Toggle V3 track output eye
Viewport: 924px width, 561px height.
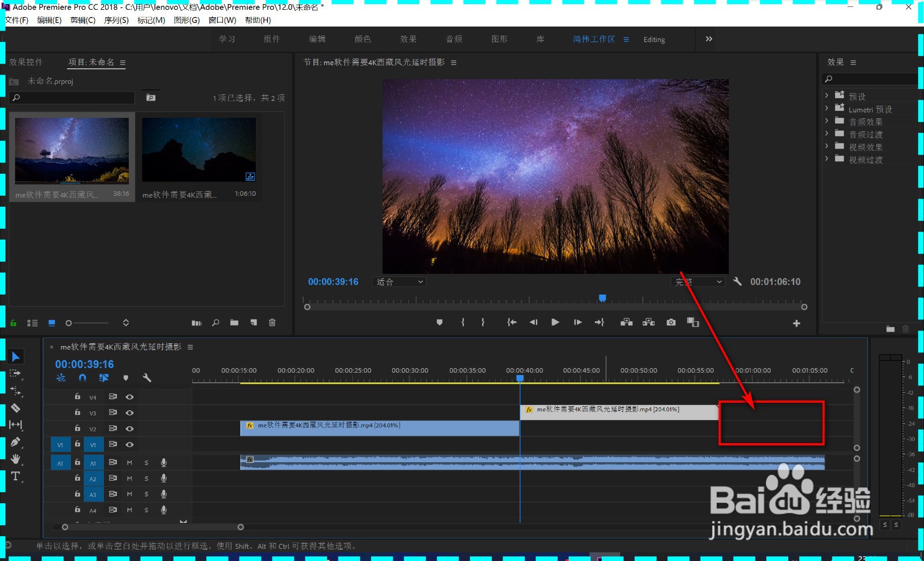130,413
